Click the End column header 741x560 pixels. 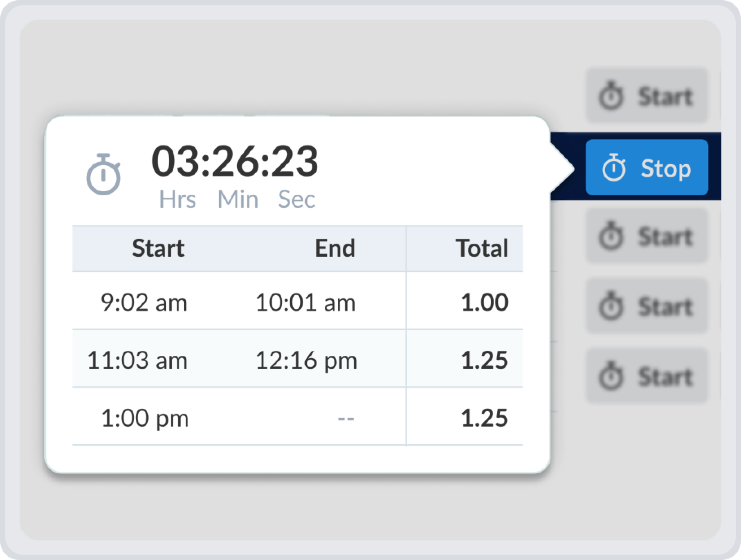335,248
